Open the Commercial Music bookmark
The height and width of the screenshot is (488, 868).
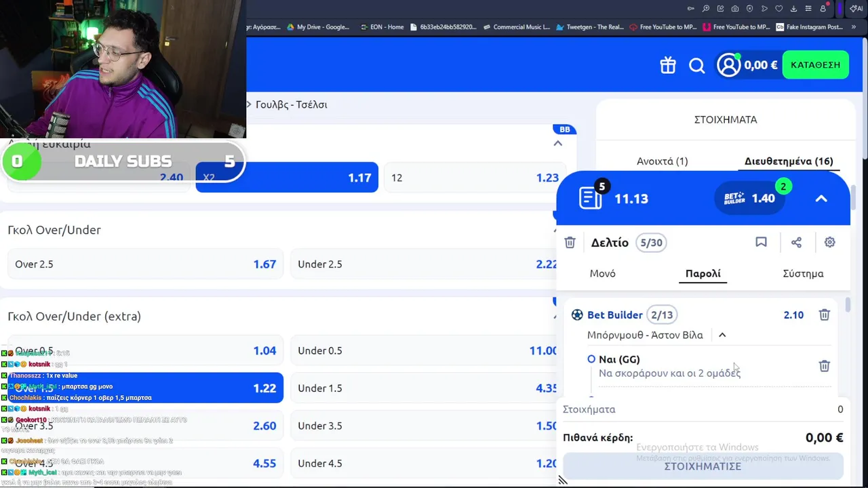click(x=515, y=27)
